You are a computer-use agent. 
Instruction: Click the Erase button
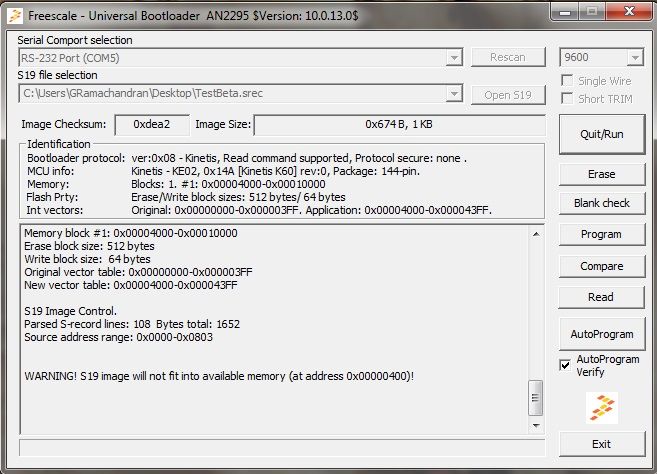[602, 174]
